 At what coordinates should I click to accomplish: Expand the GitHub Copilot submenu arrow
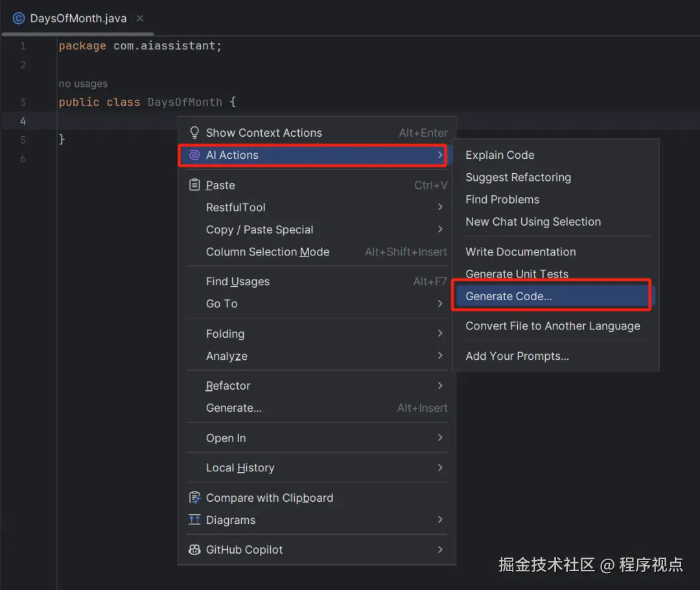click(439, 549)
